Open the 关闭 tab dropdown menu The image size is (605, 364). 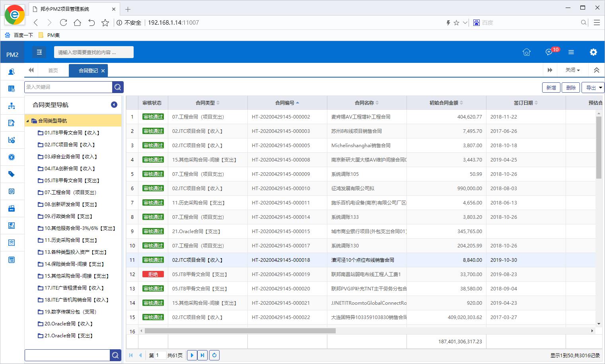point(572,70)
